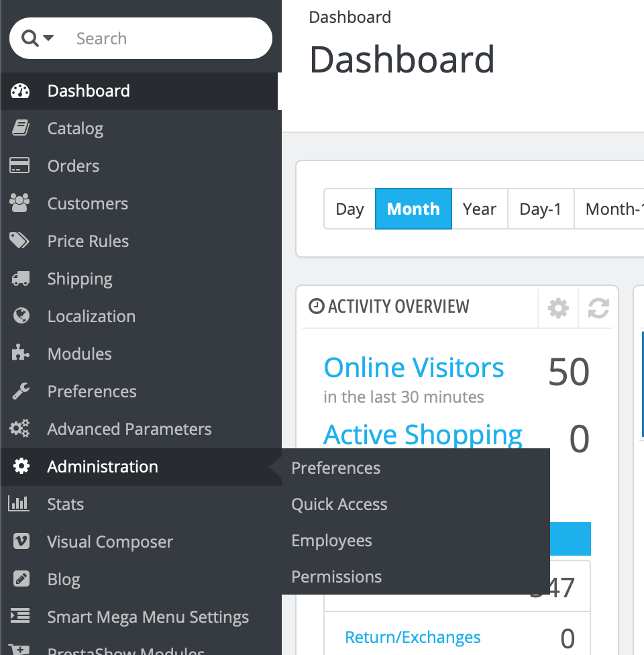Image resolution: width=644 pixels, height=655 pixels.
Task: Select the Day-1 date range button
Action: 541,209
